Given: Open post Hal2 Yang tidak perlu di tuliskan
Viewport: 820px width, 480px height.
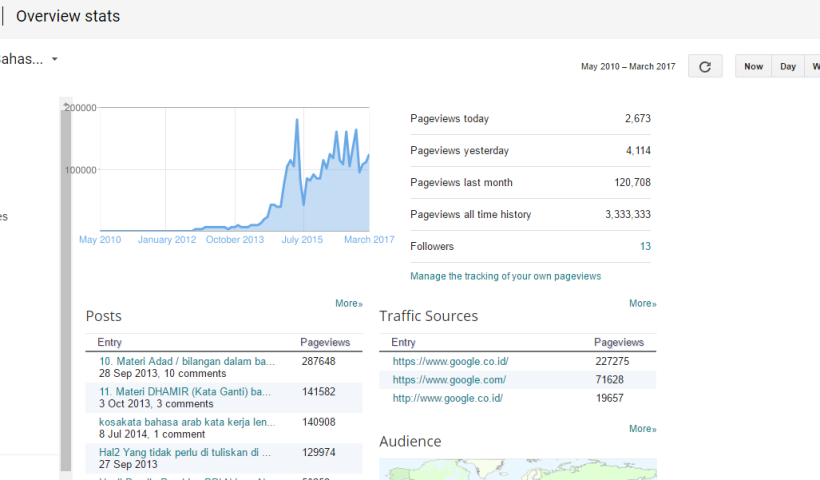Looking at the screenshot, I should pos(185,452).
